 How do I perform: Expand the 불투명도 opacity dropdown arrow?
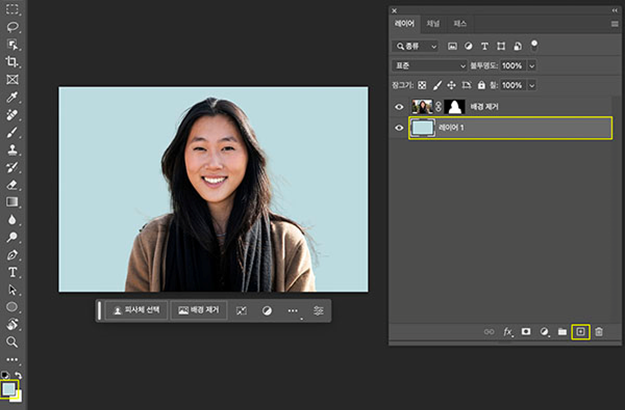click(x=532, y=65)
